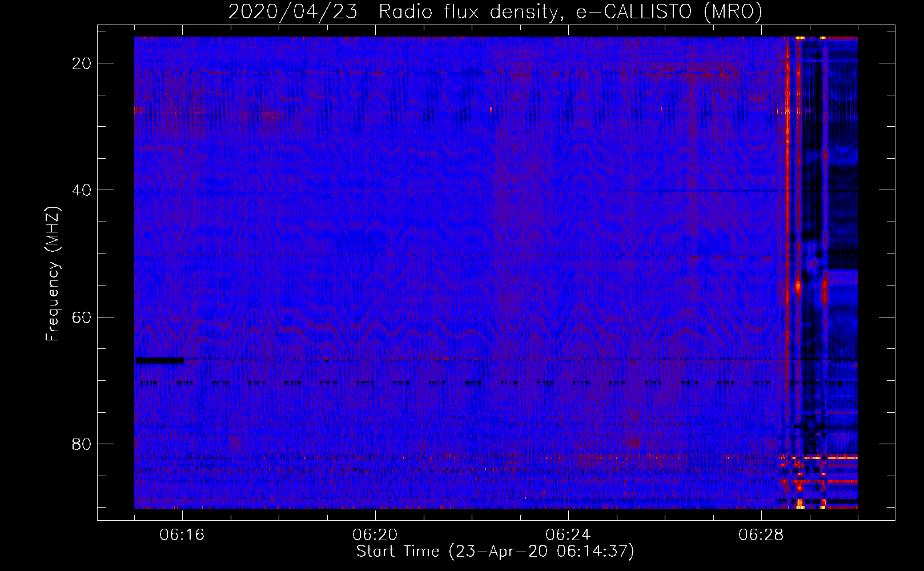The height and width of the screenshot is (571, 924).
Task: Select the 06:24 time tick label
Action: tap(568, 535)
